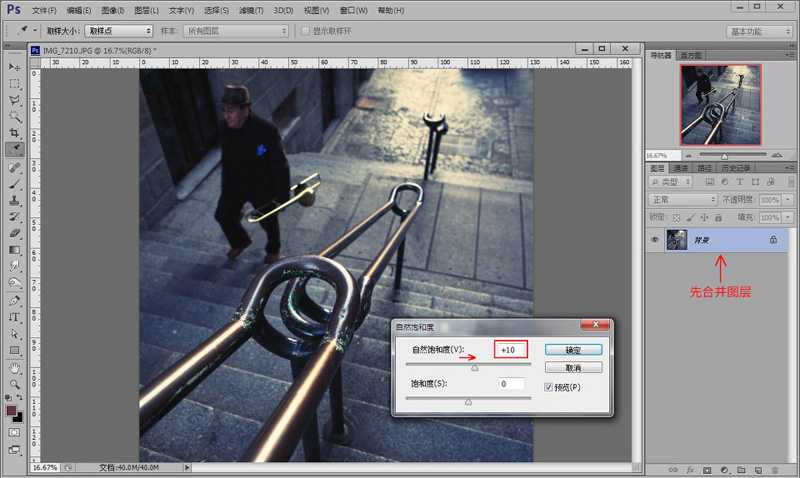The width and height of the screenshot is (800, 478).
Task: Open the 基本功能 workspace dropdown
Action: point(760,31)
